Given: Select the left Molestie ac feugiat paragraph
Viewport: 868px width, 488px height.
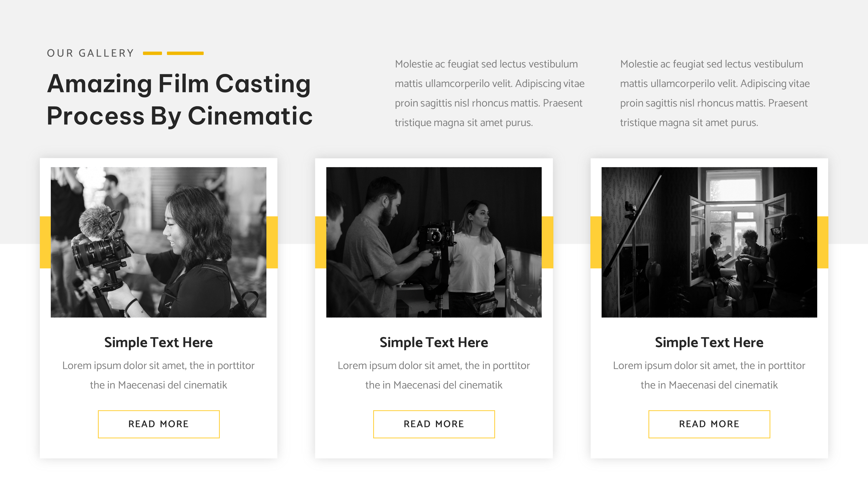Looking at the screenshot, I should point(489,93).
